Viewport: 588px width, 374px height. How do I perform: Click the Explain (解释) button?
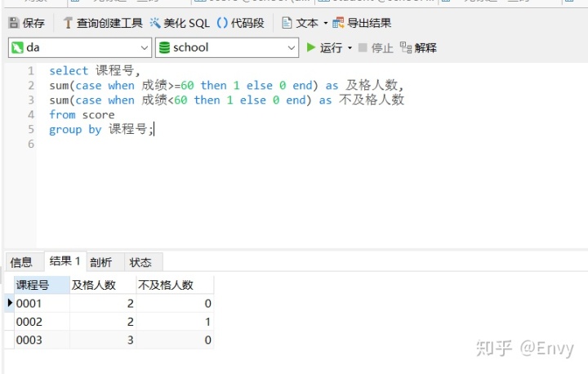418,47
